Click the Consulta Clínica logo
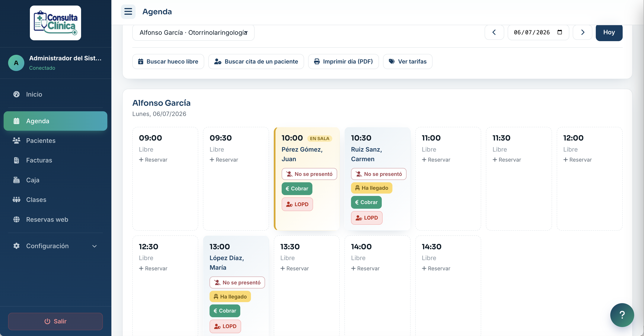This screenshot has height=336, width=644. [55, 23]
